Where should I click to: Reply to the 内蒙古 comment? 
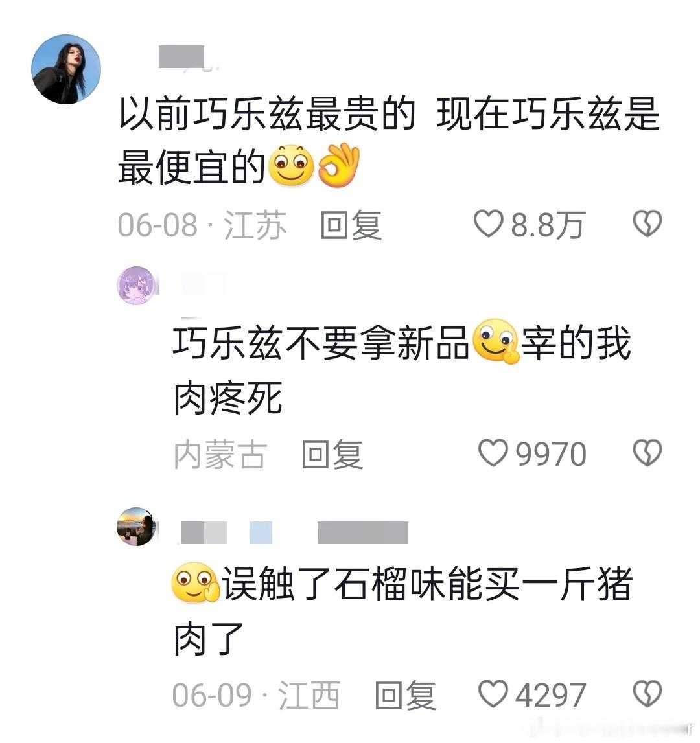(332, 454)
